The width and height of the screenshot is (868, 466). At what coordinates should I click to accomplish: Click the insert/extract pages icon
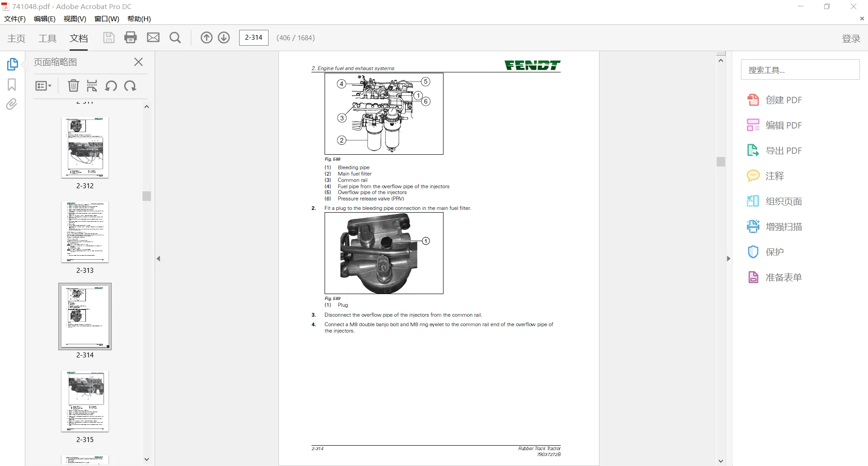click(x=92, y=86)
